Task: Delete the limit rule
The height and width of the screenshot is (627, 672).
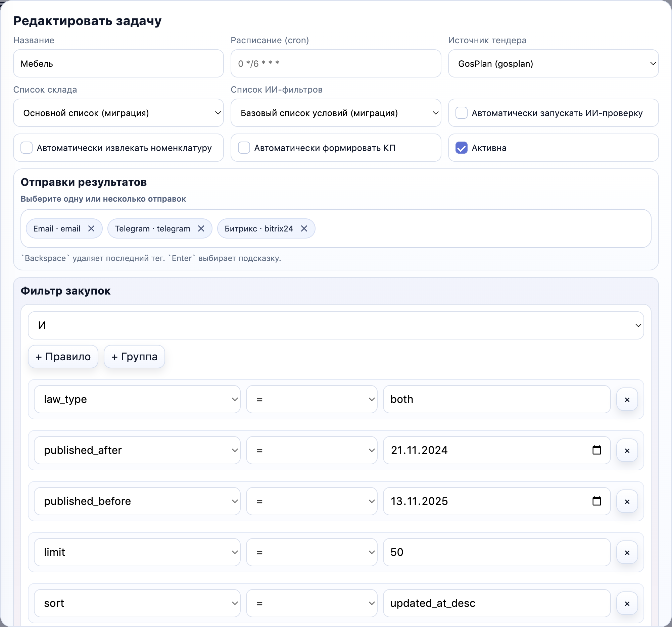Action: (627, 553)
